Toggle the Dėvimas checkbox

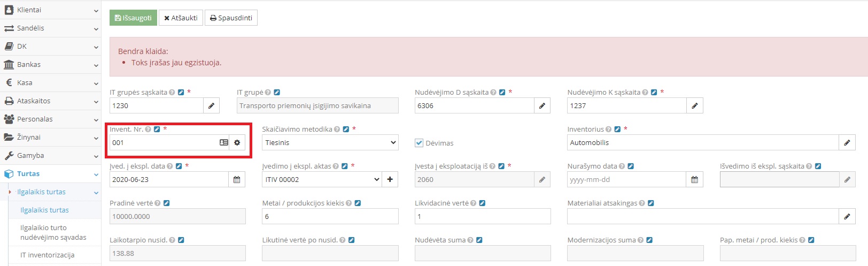420,143
